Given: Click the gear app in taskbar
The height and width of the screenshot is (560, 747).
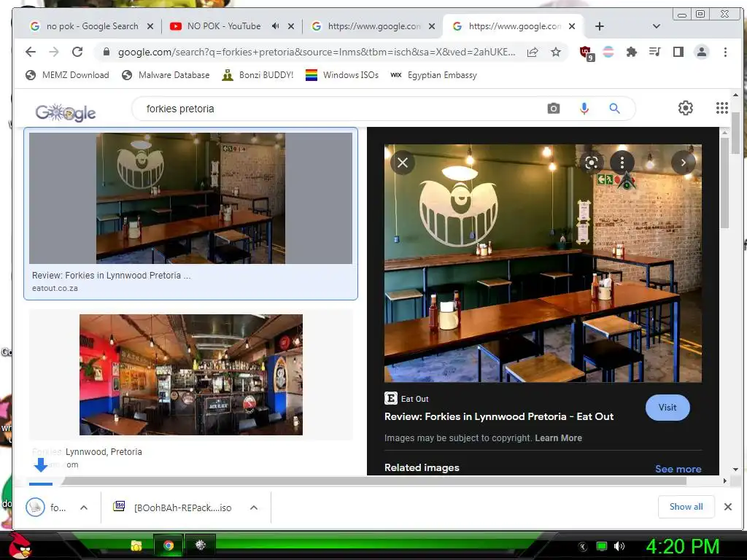Looking at the screenshot, I should (200, 545).
